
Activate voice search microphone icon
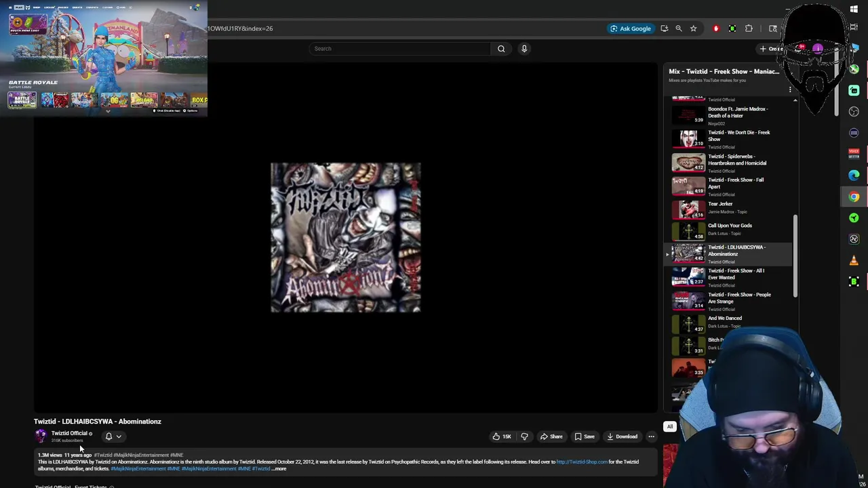click(524, 49)
